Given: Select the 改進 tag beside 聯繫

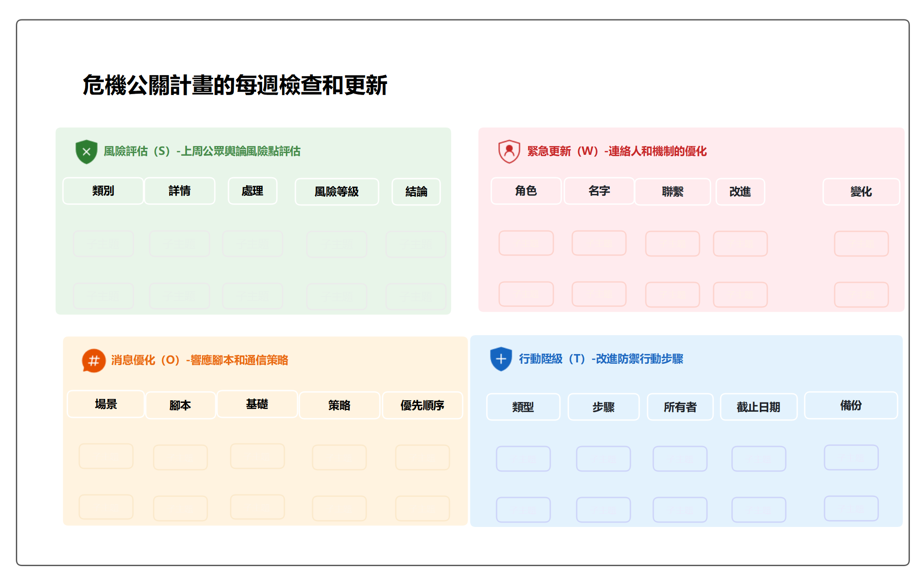Looking at the screenshot, I should click(x=740, y=192).
